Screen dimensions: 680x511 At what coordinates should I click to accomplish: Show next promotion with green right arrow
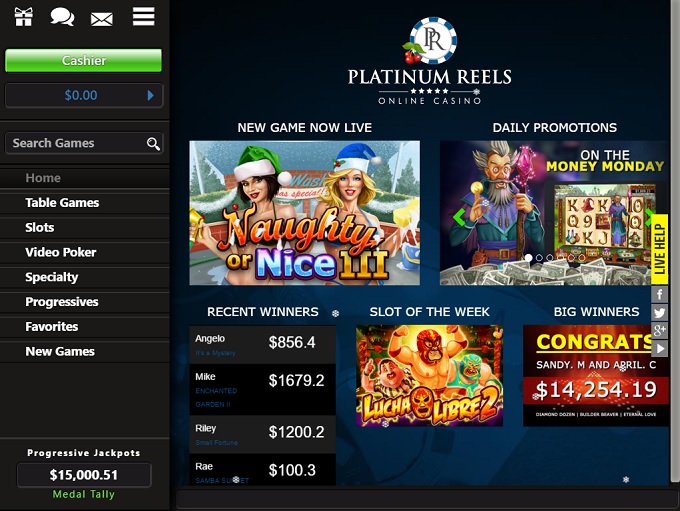coord(649,216)
